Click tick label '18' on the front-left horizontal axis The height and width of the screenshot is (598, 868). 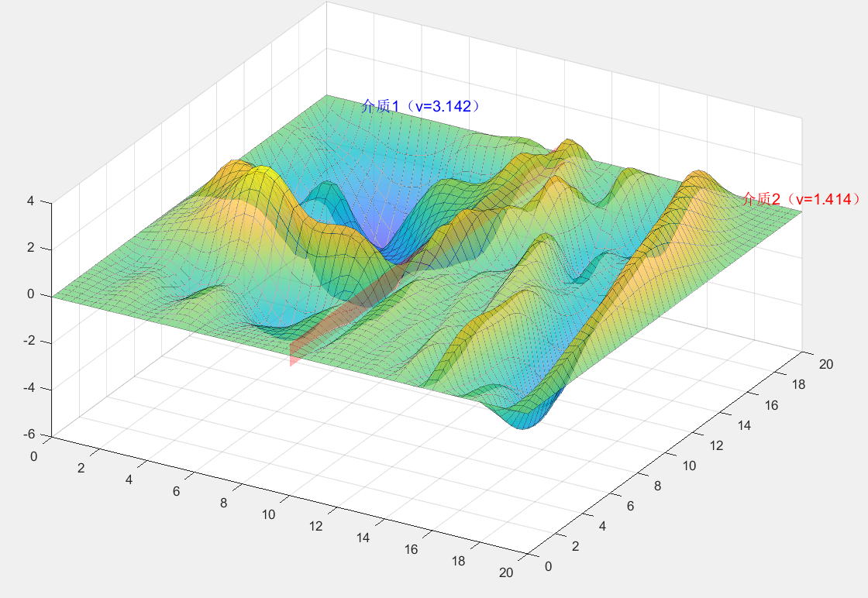point(458,561)
